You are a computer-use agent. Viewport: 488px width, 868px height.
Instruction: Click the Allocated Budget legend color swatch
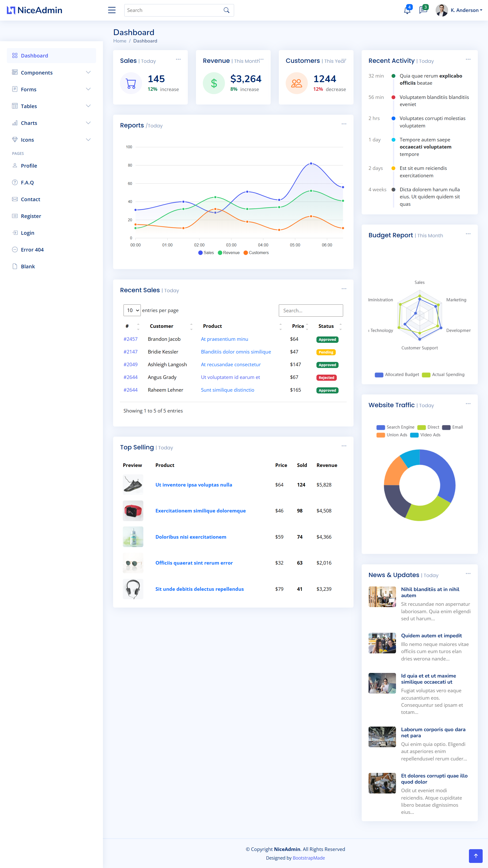379,375
